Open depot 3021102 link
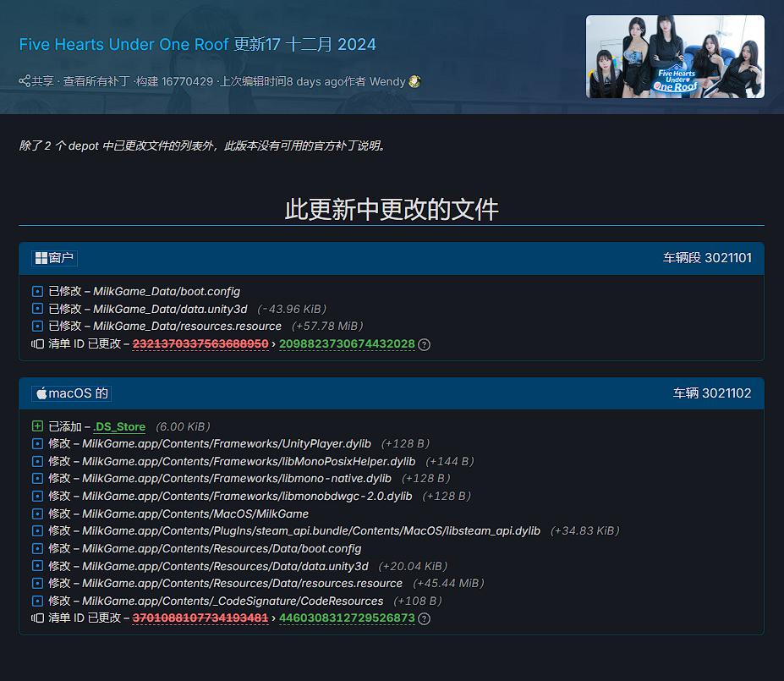This screenshot has height=681, width=784. click(x=712, y=393)
